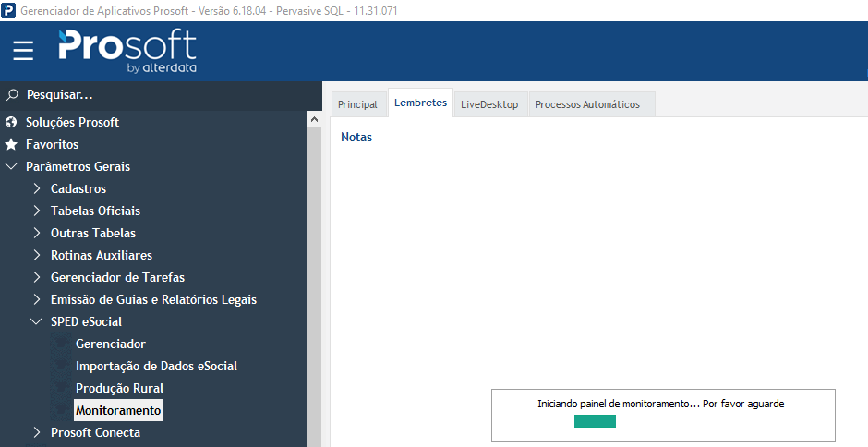The height and width of the screenshot is (447, 868).
Task: Click the Iniciando painel de monitoramento message
Action: (x=661, y=404)
